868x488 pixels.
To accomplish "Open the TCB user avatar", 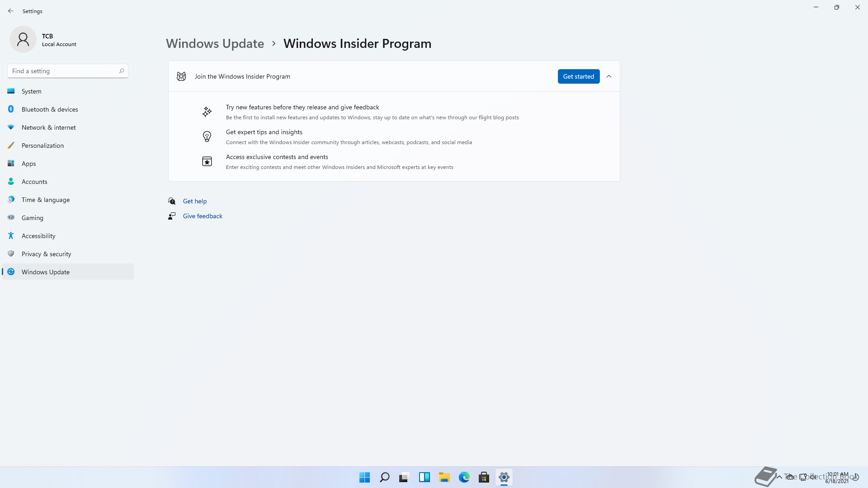I will click(23, 39).
